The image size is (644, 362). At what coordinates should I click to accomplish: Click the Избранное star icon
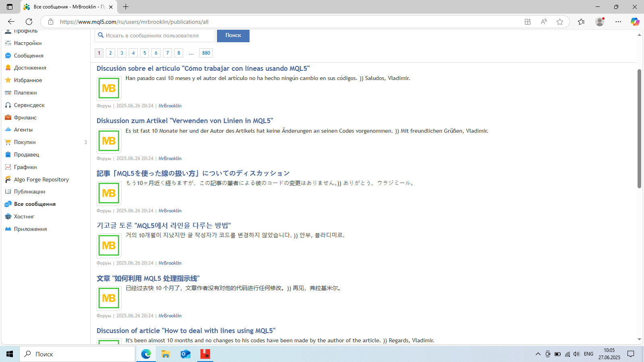coord(8,80)
